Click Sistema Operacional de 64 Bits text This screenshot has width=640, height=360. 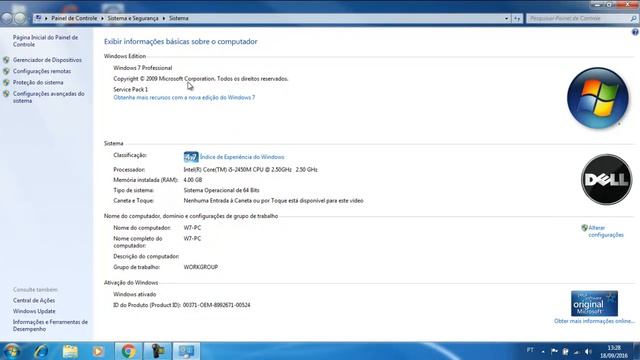click(221, 190)
